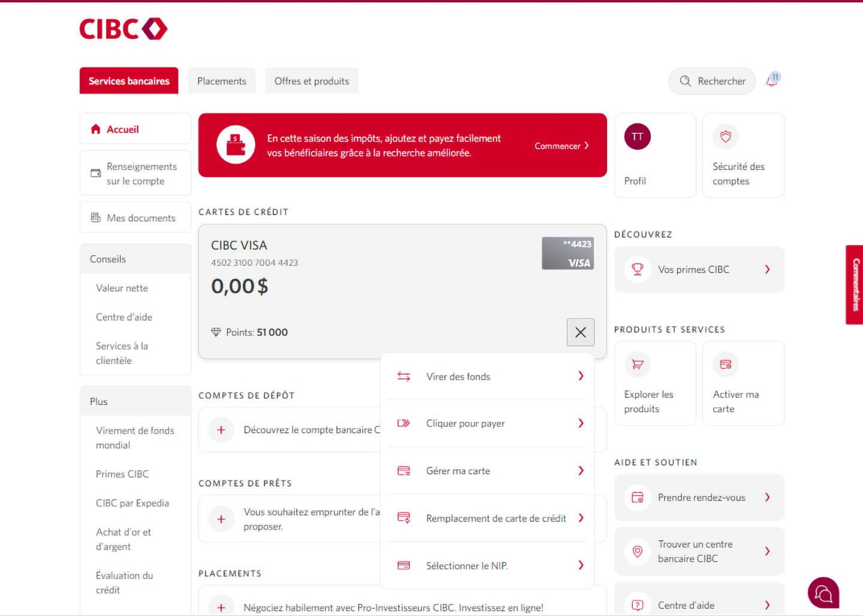
Task: Open Mes documents in sidebar
Action: click(x=135, y=218)
